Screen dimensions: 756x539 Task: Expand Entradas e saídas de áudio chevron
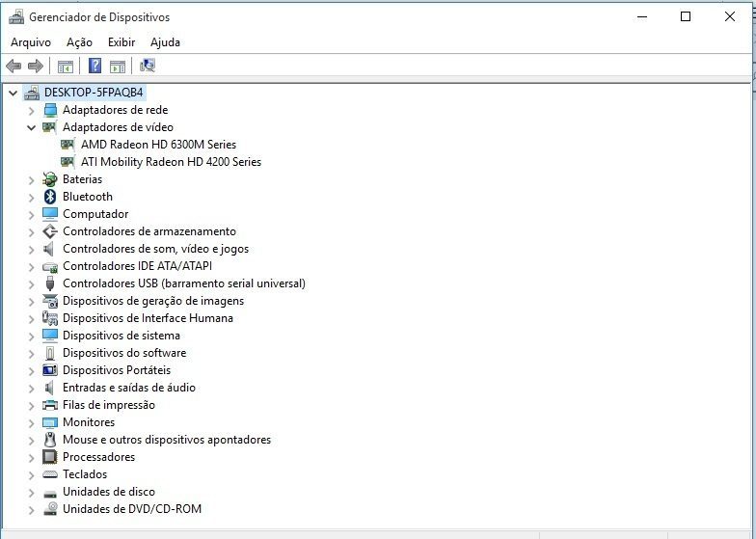[32, 388]
